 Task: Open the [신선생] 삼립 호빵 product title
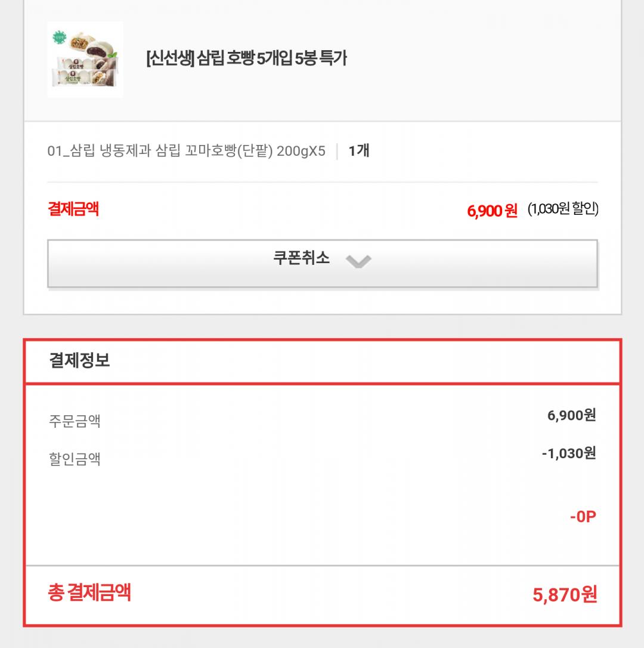click(246, 58)
